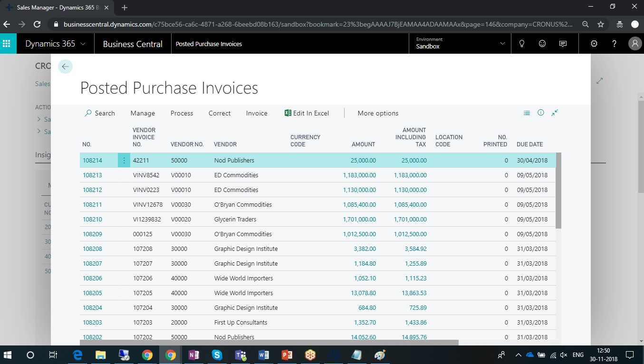Image resolution: width=644 pixels, height=364 pixels.
Task: Select Nod Publishers in the 108214 row
Action: coord(234,161)
